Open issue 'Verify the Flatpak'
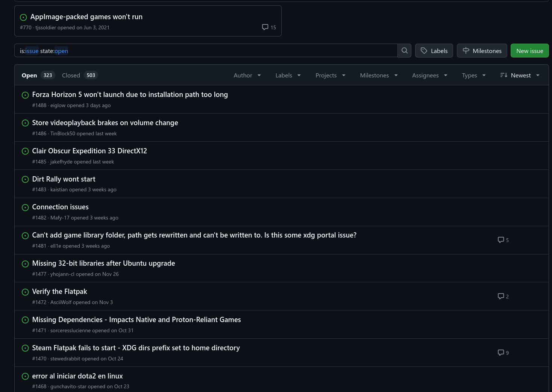The height and width of the screenshot is (392, 552). point(60,292)
